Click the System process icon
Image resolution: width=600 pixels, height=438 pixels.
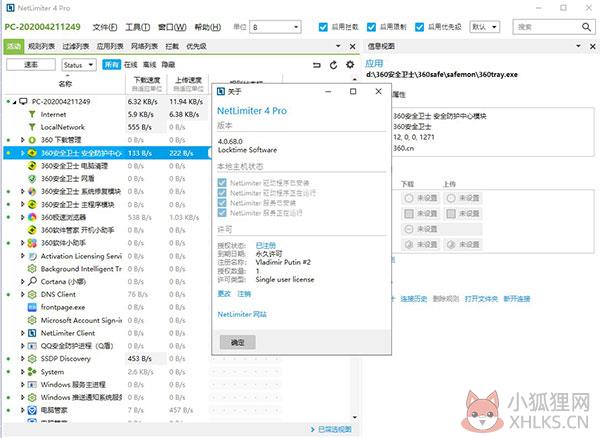(33, 372)
